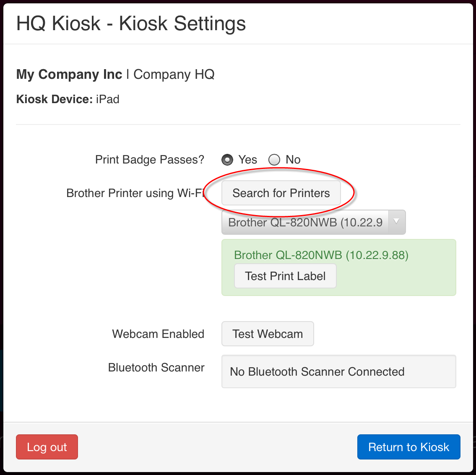Click the My Company Inc name
The image size is (476, 475).
[69, 74]
